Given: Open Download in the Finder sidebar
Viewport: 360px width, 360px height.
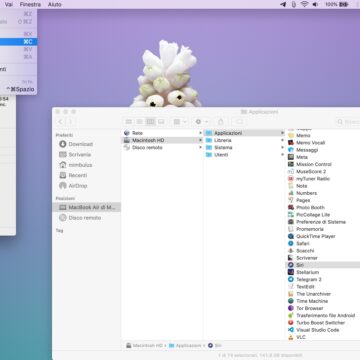Looking at the screenshot, I should (x=80, y=144).
